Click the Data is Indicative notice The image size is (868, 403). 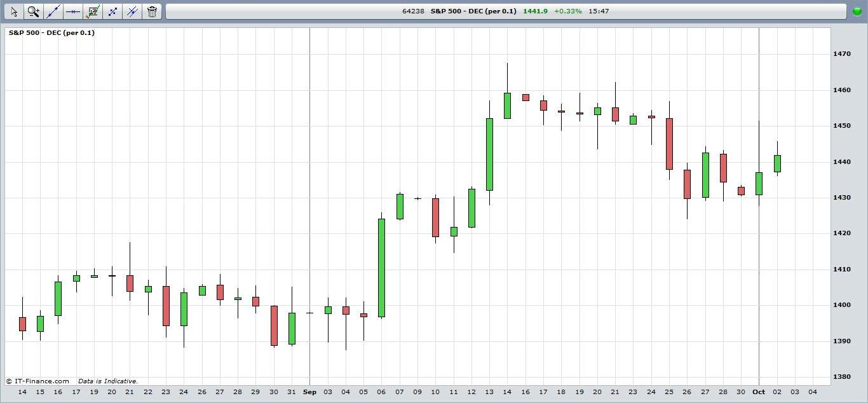pos(108,381)
